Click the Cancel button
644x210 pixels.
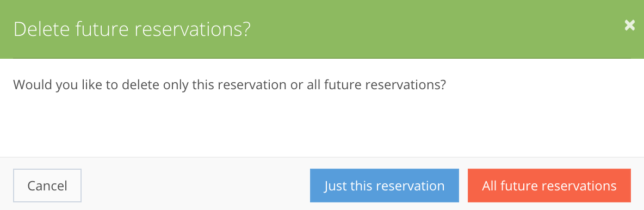pos(47,186)
